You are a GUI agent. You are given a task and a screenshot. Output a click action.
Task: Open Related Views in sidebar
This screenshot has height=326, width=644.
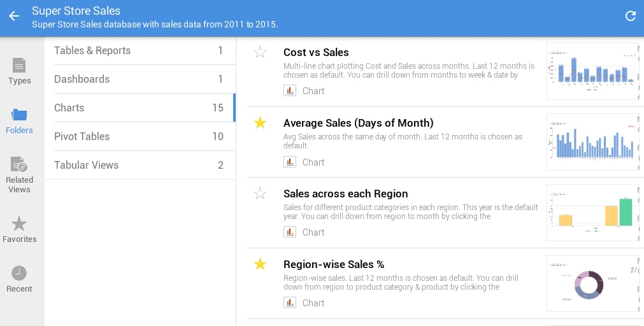19,174
